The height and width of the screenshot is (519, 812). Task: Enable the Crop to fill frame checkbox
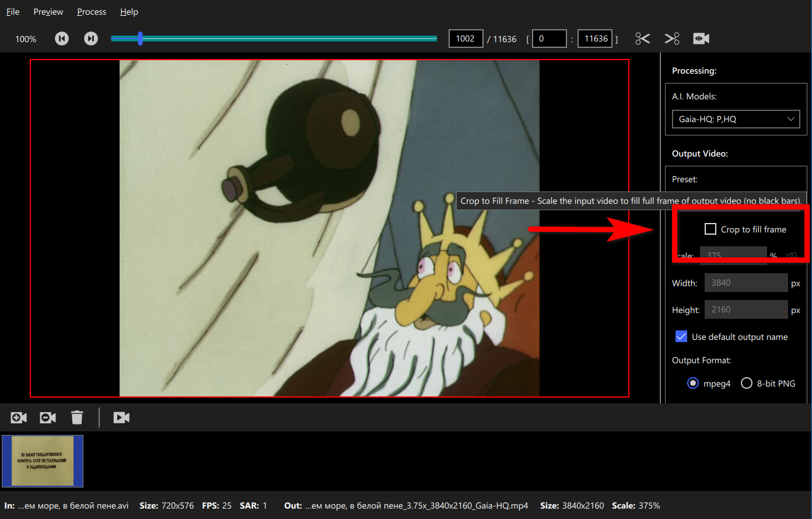[x=710, y=229]
